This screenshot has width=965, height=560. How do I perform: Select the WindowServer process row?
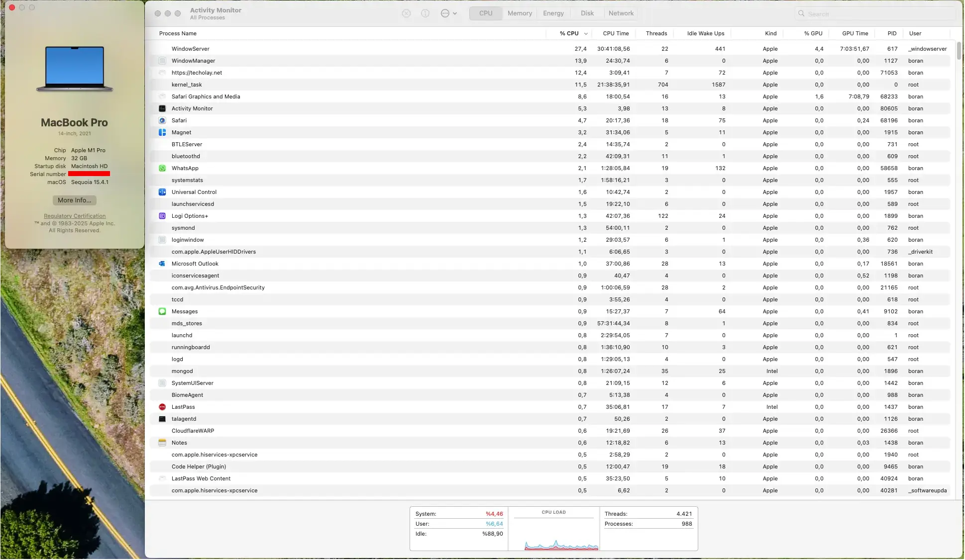tap(550, 49)
